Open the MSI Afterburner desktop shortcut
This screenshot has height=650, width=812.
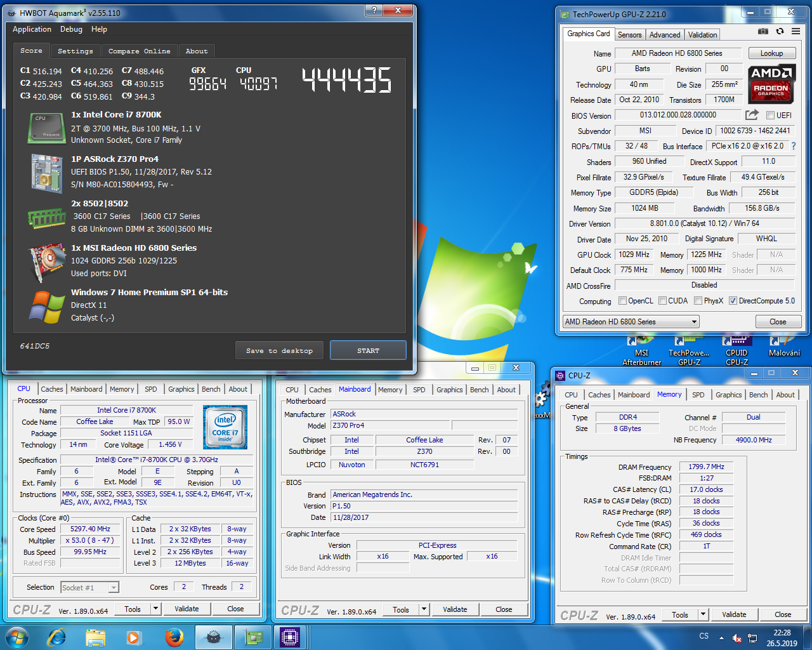[641, 351]
